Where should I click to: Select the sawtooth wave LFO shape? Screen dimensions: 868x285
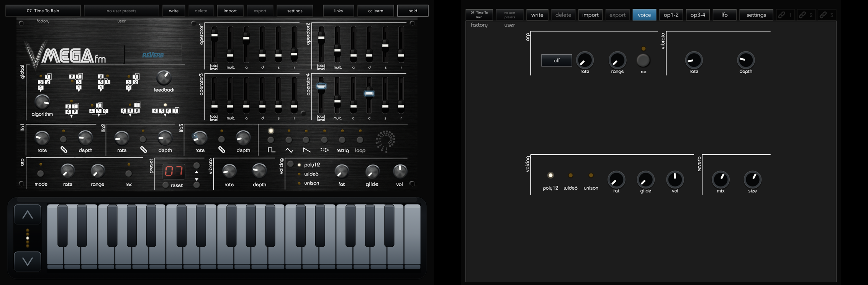pos(306,140)
